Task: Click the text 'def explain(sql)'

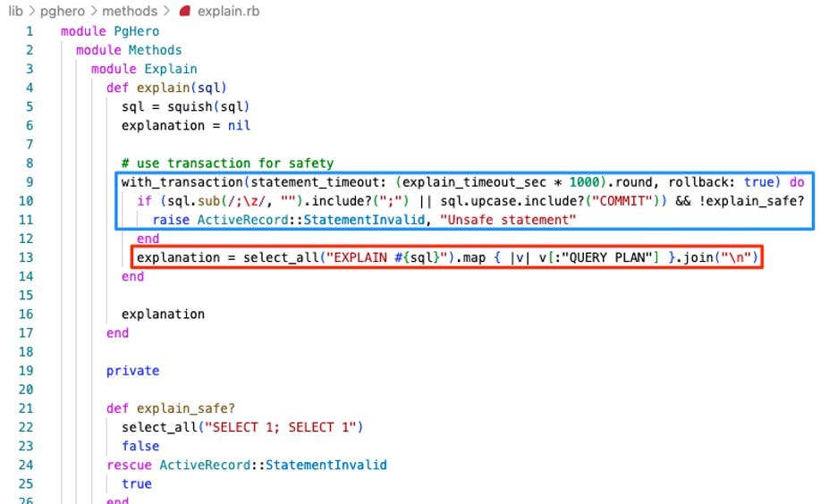Action: point(166,88)
